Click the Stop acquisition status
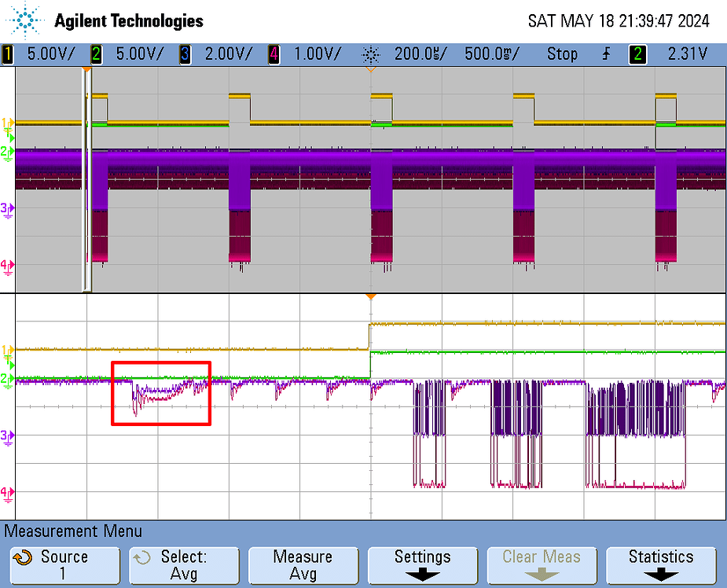727x588 pixels. [562, 54]
